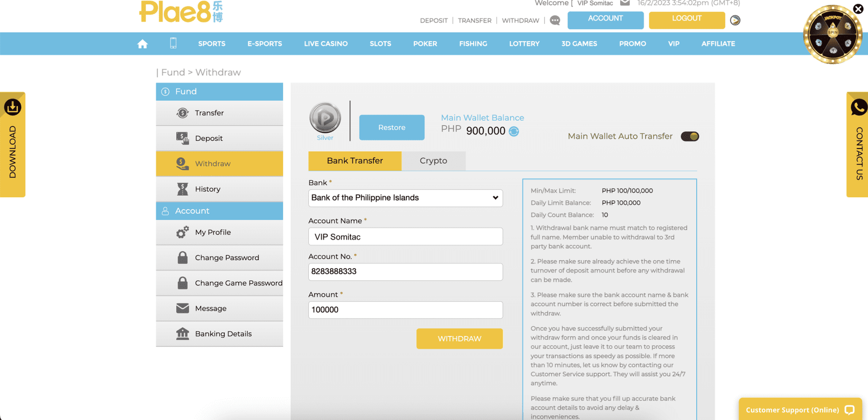Click the Fund section coin icon
Screen dimensions: 868x420
[165, 92]
